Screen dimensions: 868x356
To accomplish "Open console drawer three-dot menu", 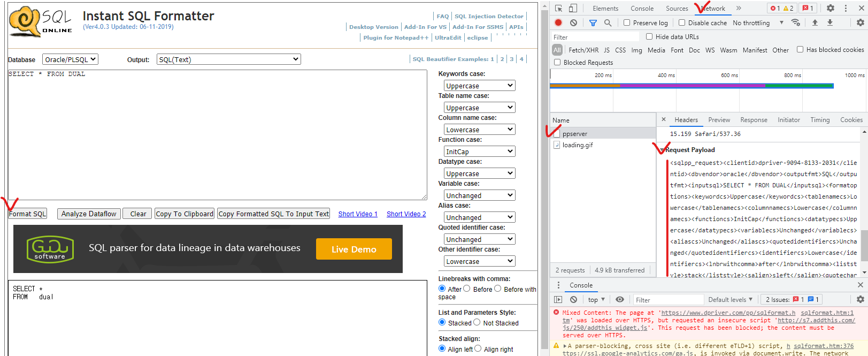I will (x=559, y=285).
